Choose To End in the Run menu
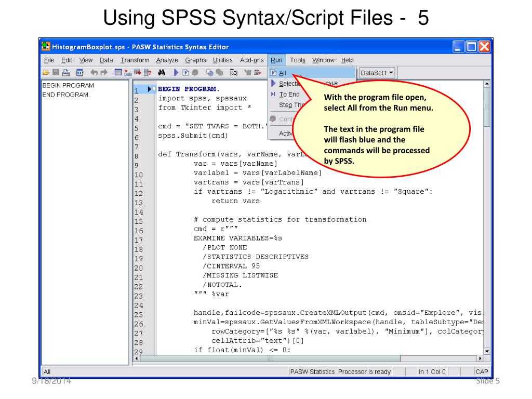Image resolution: width=532 pixels, height=399 pixels. pos(289,94)
